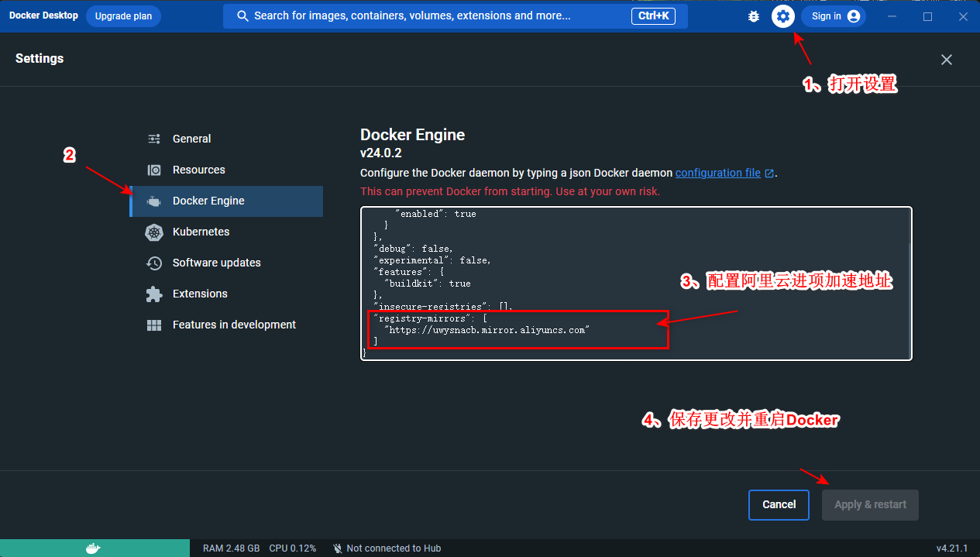Open the troubleshoot bug icon
This screenshot has height=557, width=980.
pos(754,16)
